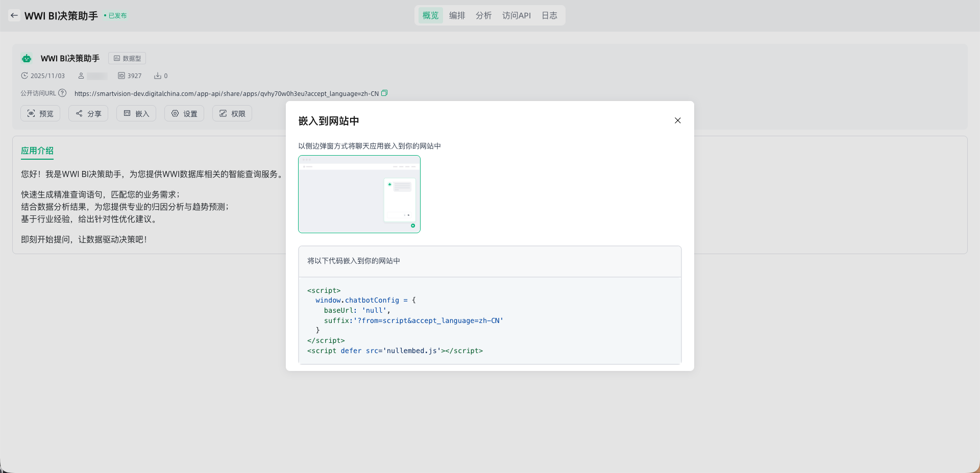Click the download count icon
The height and width of the screenshot is (473, 980).
[x=158, y=76]
